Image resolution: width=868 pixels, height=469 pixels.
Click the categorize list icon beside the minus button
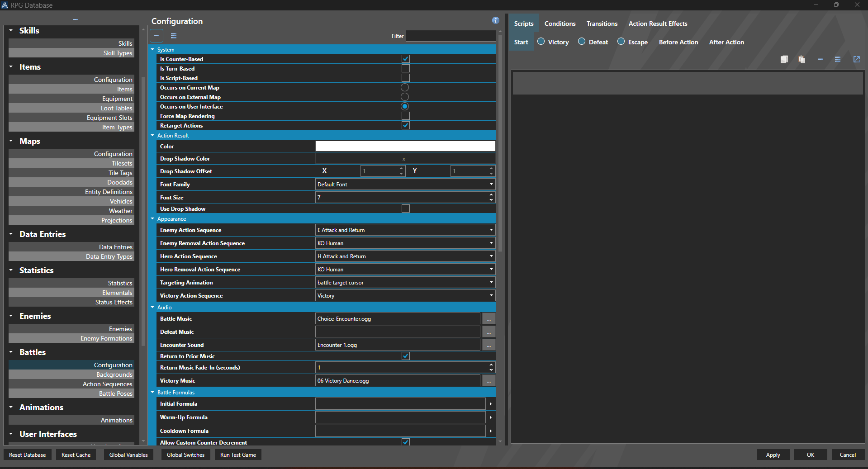coord(173,36)
